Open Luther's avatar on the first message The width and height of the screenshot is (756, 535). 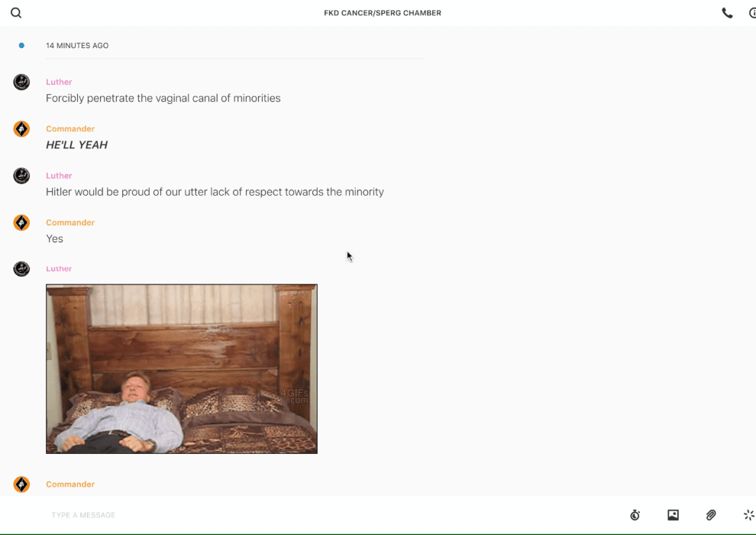[21, 82]
